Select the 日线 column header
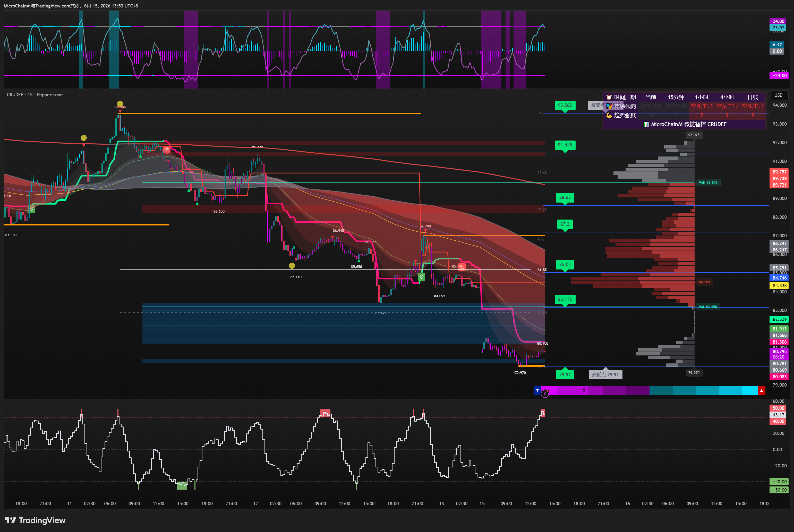The image size is (794, 532). [753, 97]
